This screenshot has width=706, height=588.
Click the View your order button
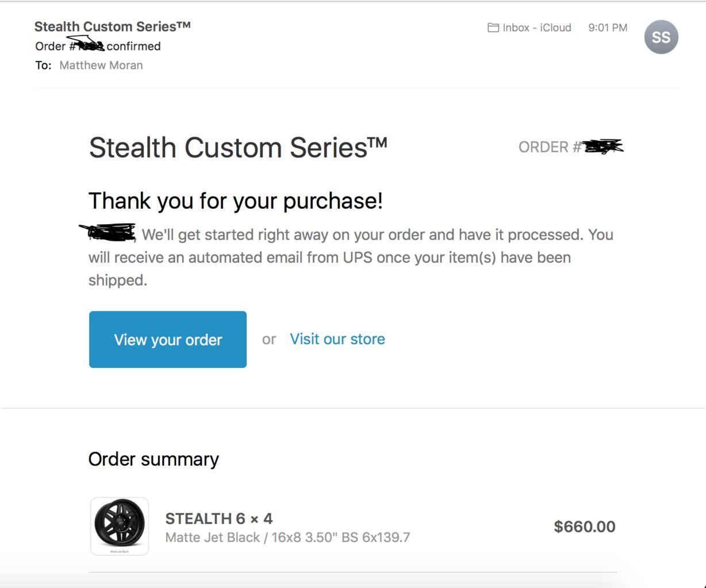click(x=168, y=340)
